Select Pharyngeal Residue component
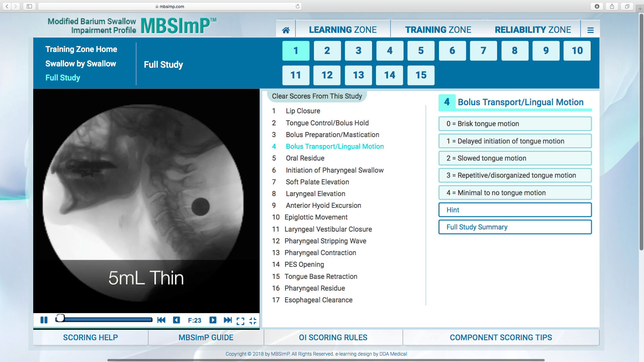The image size is (644, 362). pos(315,288)
